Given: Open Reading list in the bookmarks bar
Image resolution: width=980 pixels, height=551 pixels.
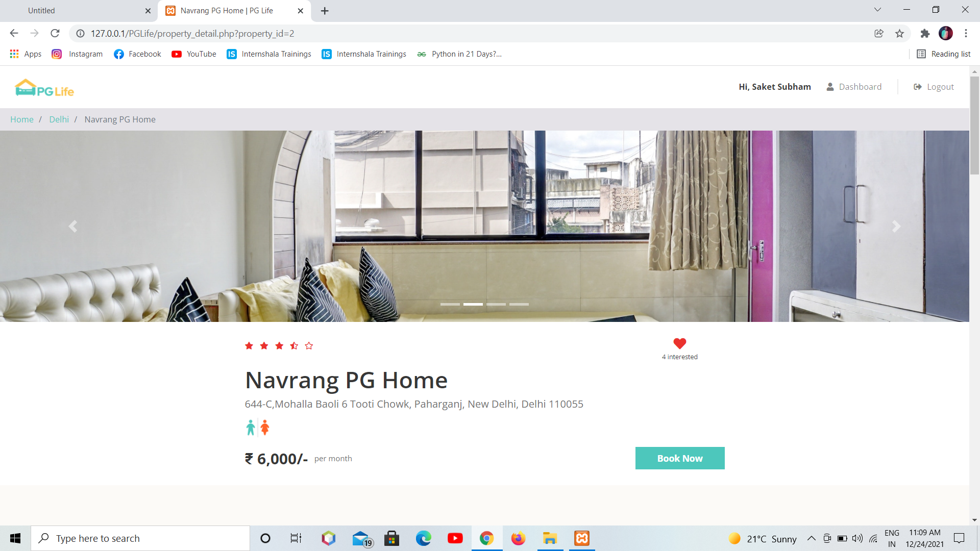Looking at the screenshot, I should (943, 54).
